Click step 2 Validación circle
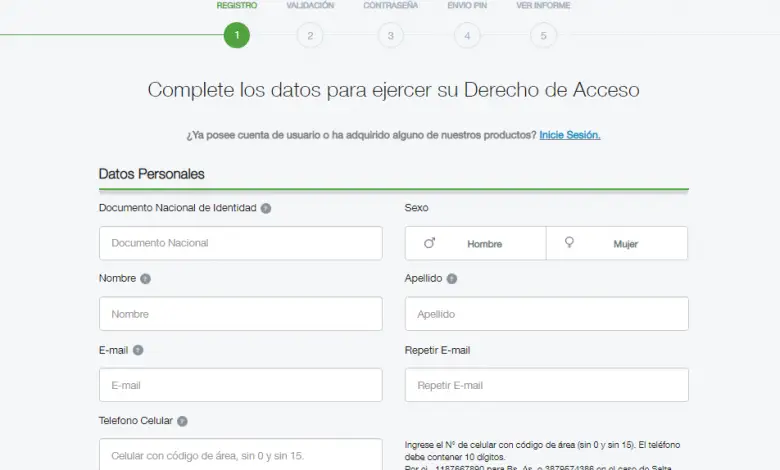780x470 pixels. 310,36
